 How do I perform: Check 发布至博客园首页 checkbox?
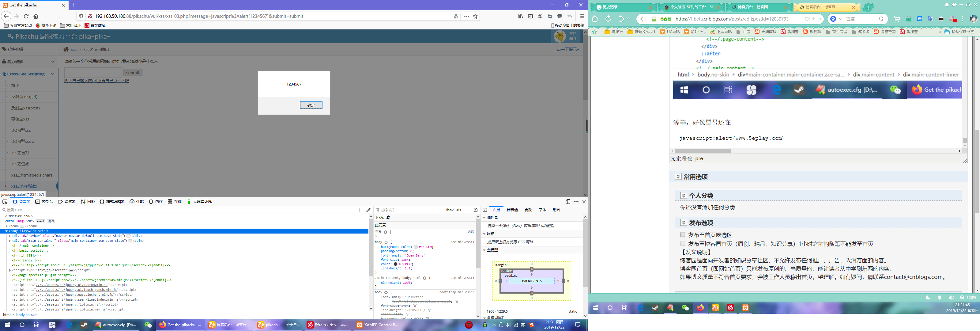click(683, 243)
